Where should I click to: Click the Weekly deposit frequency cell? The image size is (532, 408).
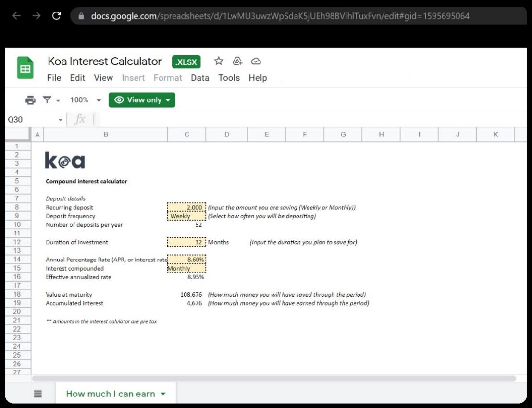click(x=186, y=216)
